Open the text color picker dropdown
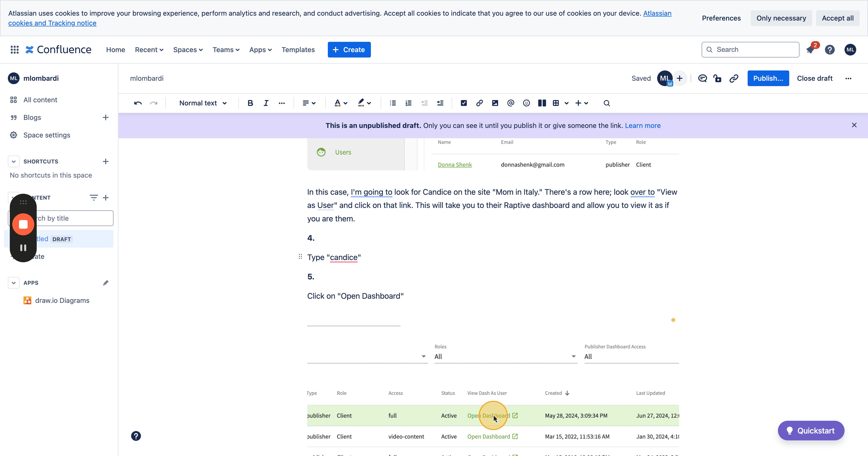 pos(341,103)
